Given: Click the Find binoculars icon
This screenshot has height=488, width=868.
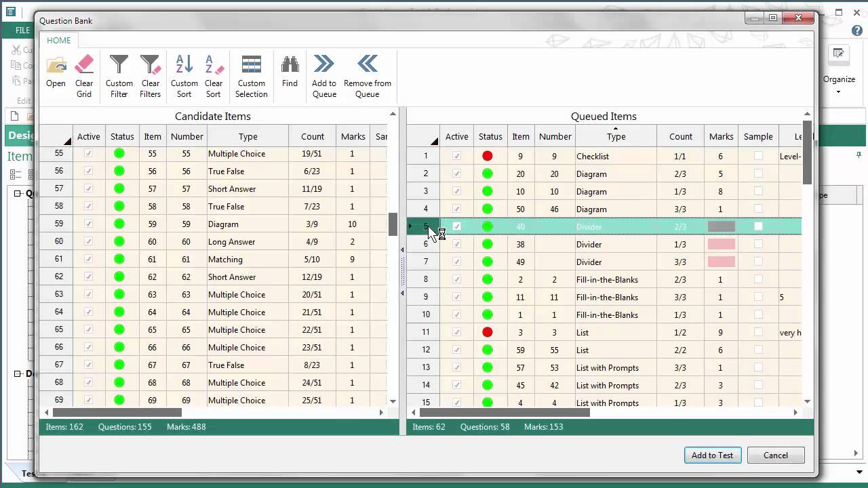Looking at the screenshot, I should click(x=290, y=64).
